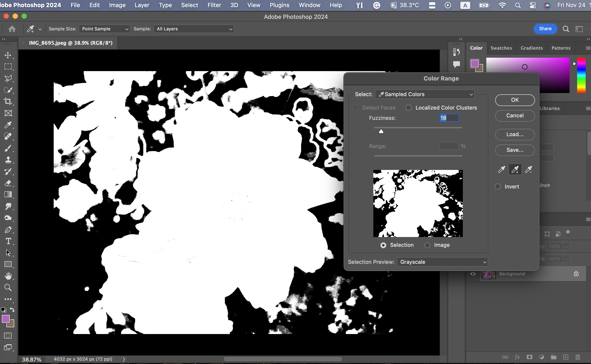Select the Eraser tool
Viewport: 591px width, 364px height.
click(8, 183)
